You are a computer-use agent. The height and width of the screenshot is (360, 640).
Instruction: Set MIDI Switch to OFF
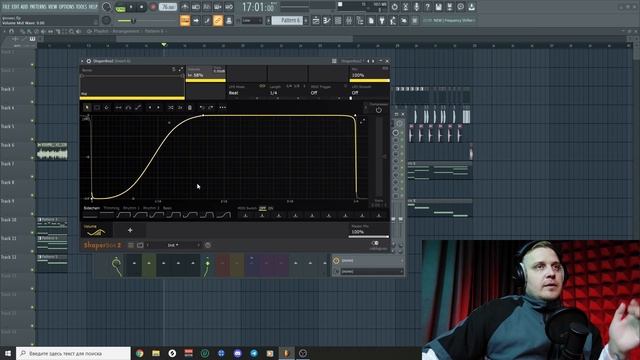coord(262,208)
